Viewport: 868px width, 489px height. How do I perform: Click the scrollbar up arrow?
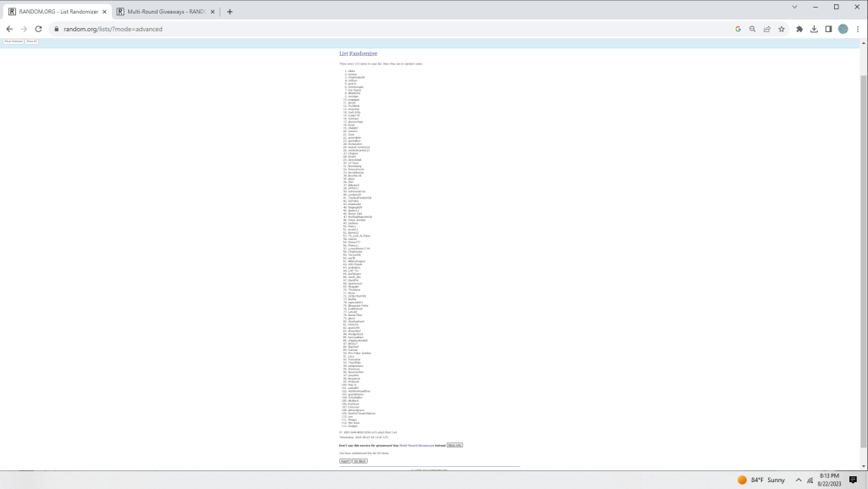click(x=864, y=44)
